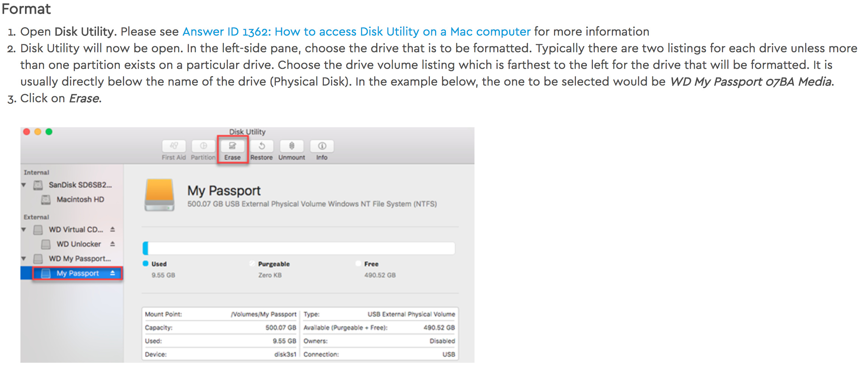Open the Answer ID 1362 link

(x=356, y=31)
